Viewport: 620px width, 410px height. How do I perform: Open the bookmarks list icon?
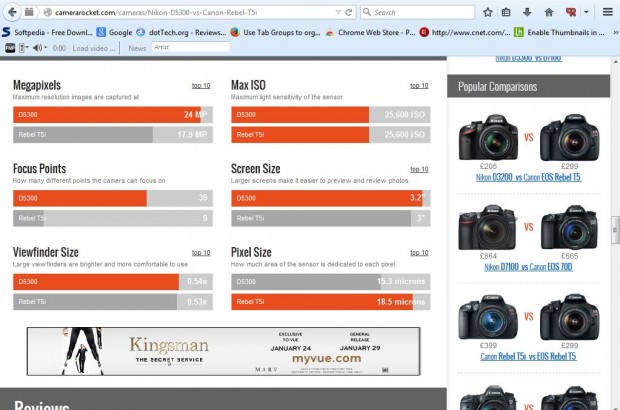(506, 12)
